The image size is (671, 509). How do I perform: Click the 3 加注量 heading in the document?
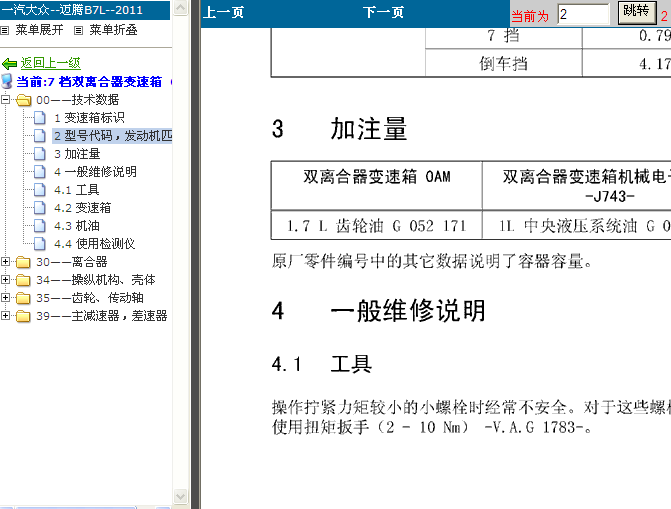(339, 129)
